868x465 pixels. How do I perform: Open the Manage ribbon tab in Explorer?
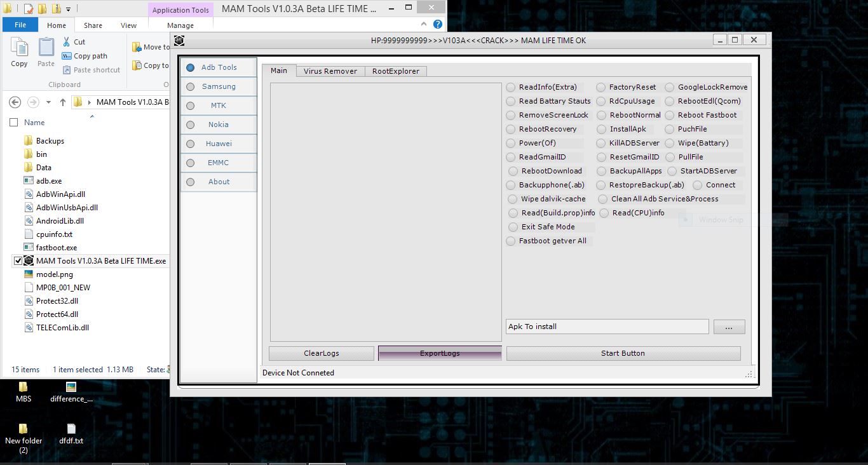pyautogui.click(x=180, y=25)
